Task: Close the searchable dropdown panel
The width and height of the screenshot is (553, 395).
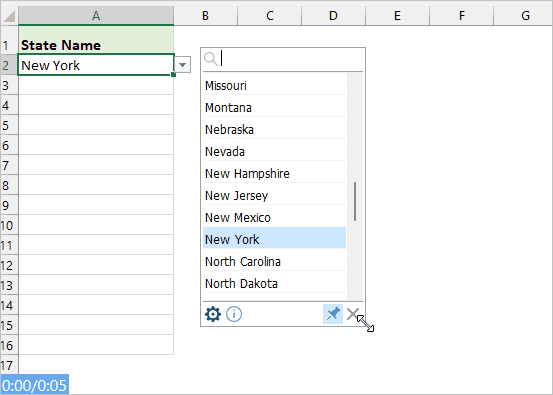Action: click(352, 314)
